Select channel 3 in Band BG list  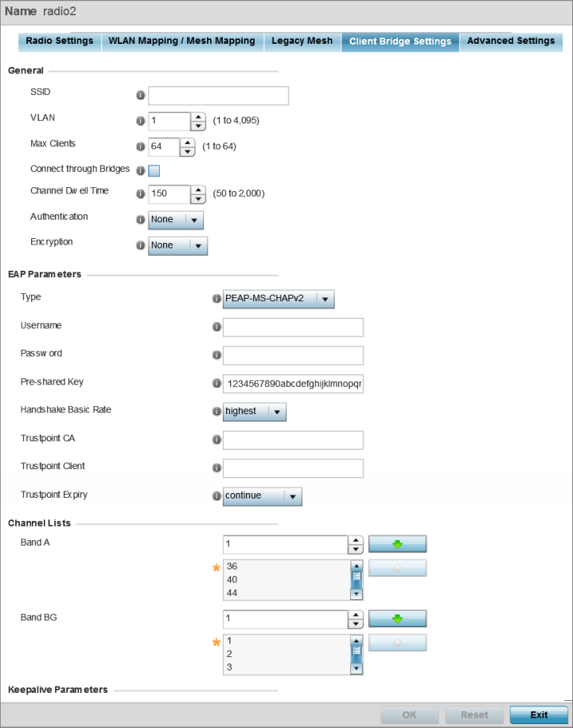click(286, 667)
